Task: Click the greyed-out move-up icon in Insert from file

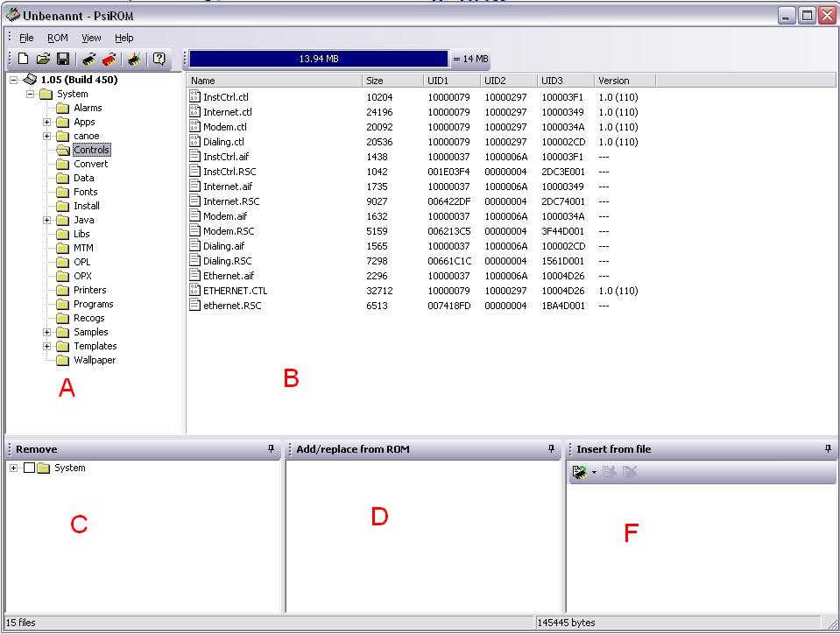Action: pos(609,472)
